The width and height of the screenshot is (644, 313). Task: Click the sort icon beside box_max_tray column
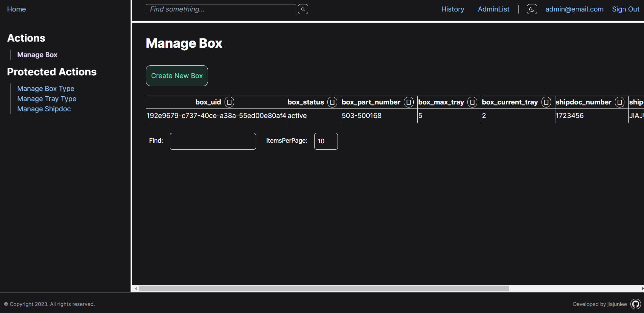pos(472,102)
